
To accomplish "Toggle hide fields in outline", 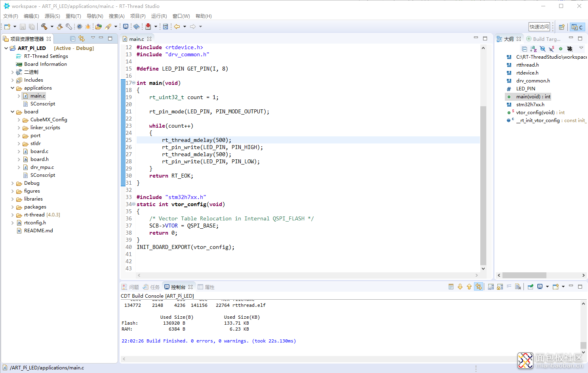I will (x=542, y=49).
